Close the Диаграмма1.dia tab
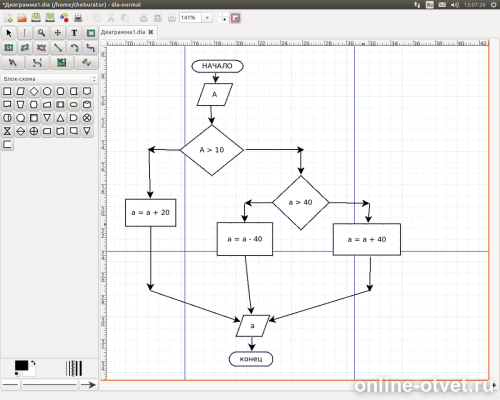This screenshot has height=400, width=500. pos(151,32)
